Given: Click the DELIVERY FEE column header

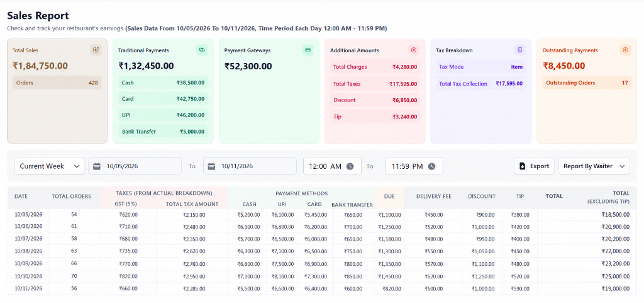Looking at the screenshot, I should [x=434, y=197].
